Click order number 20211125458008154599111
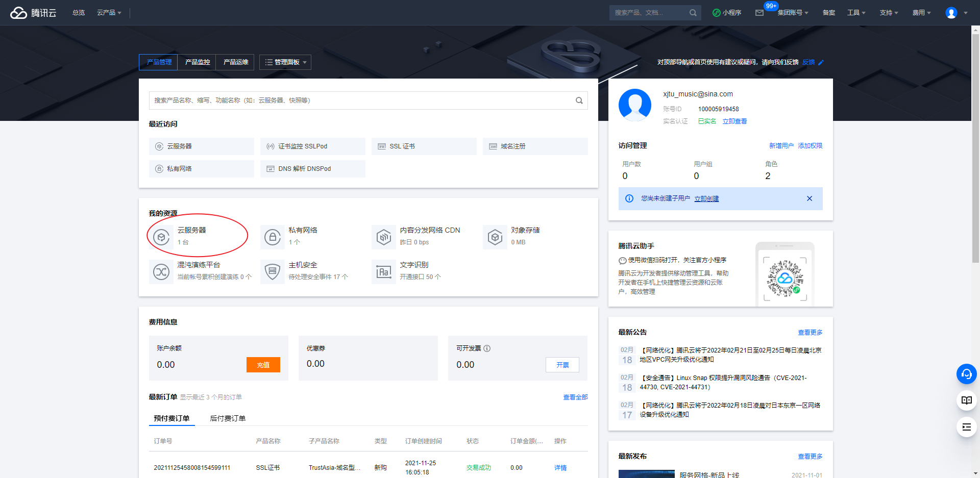 pos(192,468)
